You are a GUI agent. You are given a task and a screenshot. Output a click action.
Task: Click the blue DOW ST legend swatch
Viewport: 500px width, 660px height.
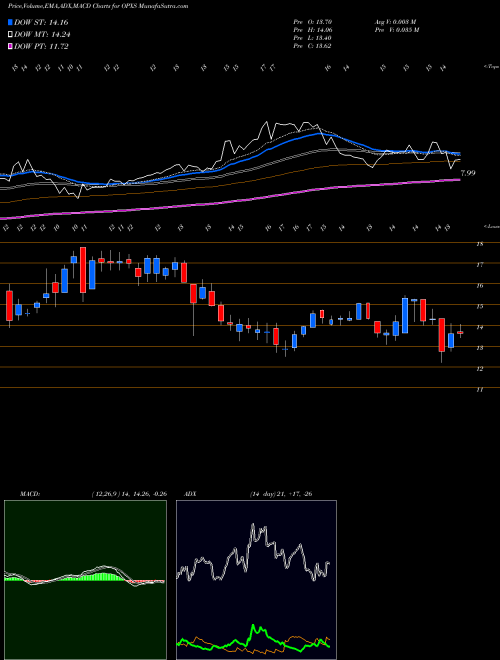10,22
